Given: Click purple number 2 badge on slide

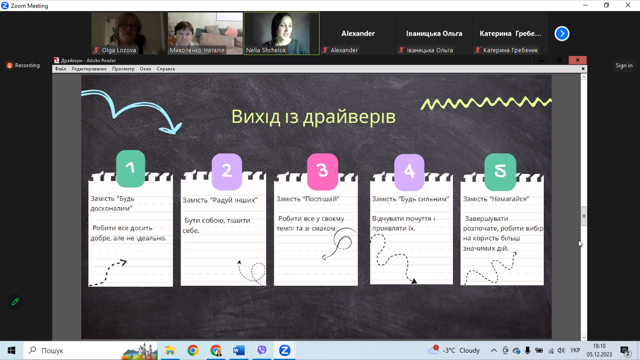Looking at the screenshot, I should pyautogui.click(x=227, y=171).
